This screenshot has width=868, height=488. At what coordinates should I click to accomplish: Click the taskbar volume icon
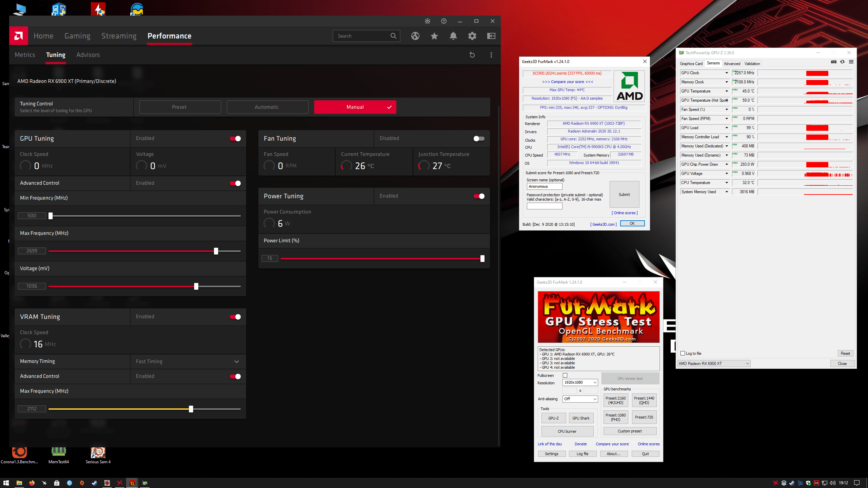pyautogui.click(x=833, y=483)
